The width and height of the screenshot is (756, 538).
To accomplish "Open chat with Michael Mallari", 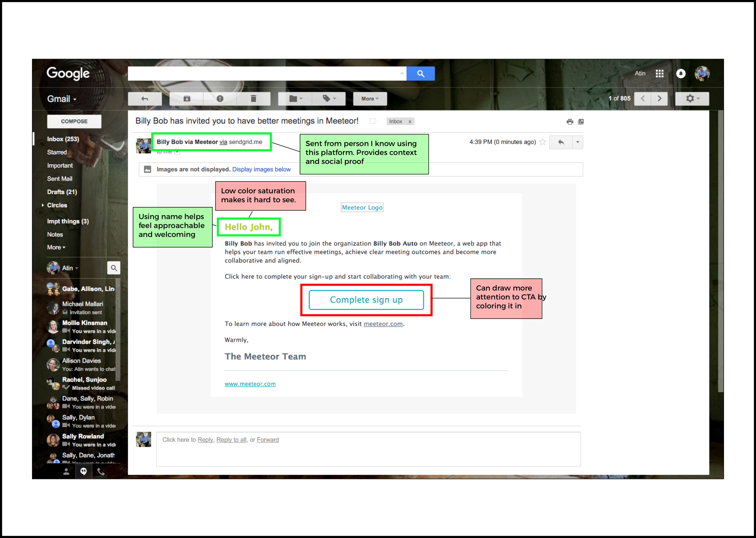I will coord(81,307).
